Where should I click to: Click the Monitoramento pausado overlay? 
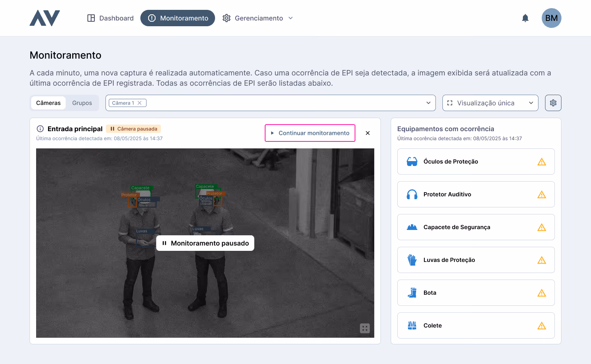tap(205, 243)
